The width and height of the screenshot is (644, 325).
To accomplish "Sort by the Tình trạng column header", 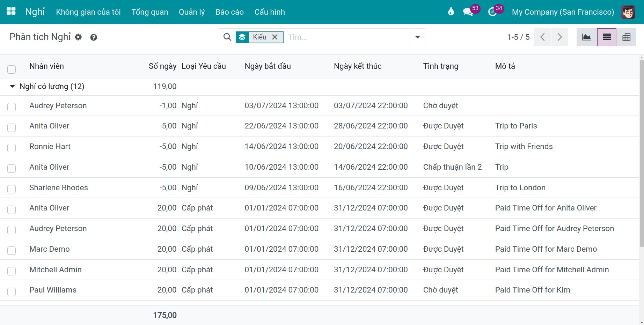I will (441, 66).
